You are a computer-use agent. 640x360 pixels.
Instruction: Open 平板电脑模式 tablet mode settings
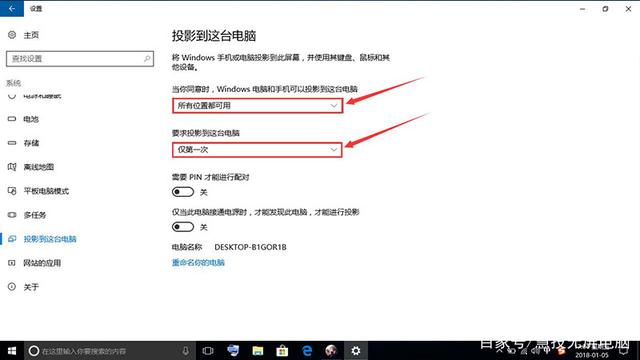(x=46, y=191)
